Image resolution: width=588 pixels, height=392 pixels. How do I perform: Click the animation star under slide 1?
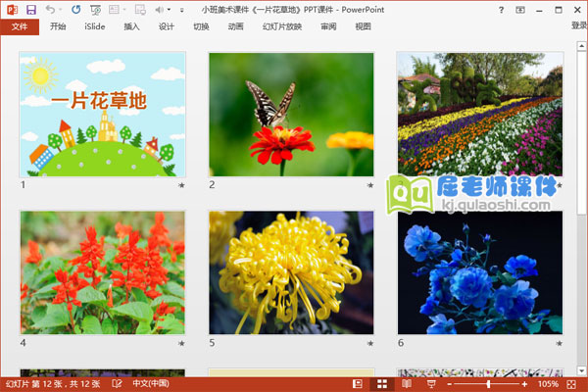[181, 185]
